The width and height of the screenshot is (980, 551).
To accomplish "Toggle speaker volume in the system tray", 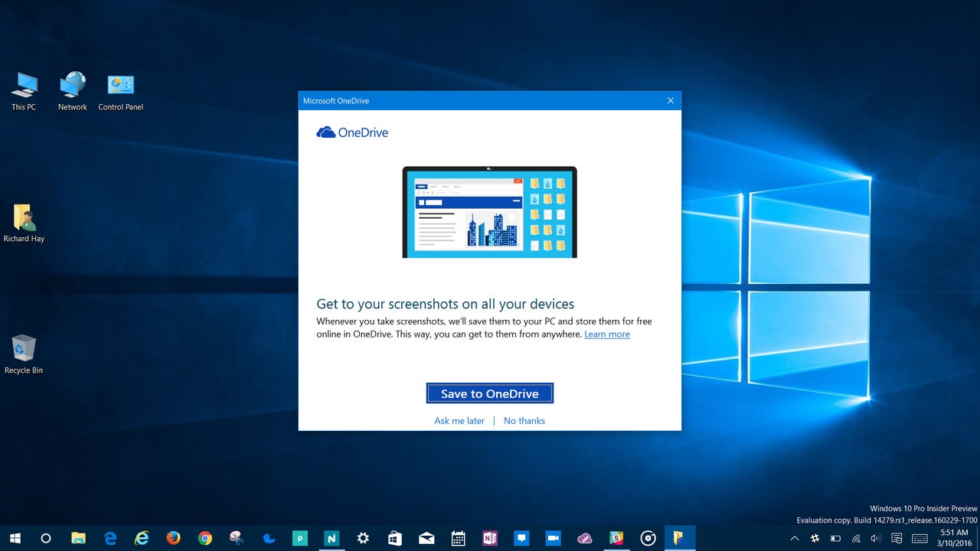I will [876, 538].
